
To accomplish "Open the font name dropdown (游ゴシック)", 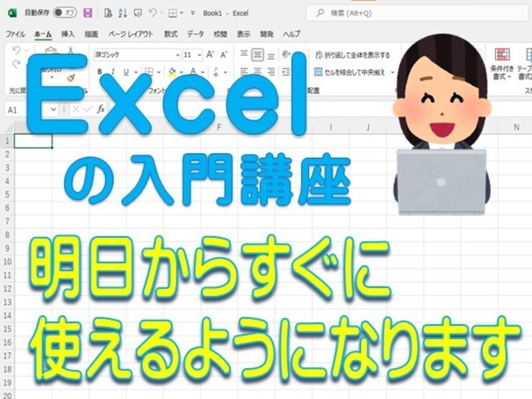I will point(177,55).
